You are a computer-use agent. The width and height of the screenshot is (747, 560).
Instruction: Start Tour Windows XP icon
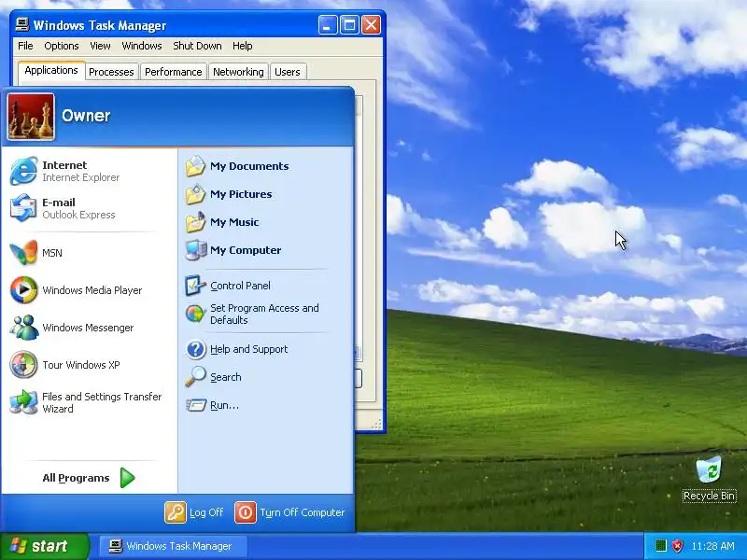coord(23,365)
